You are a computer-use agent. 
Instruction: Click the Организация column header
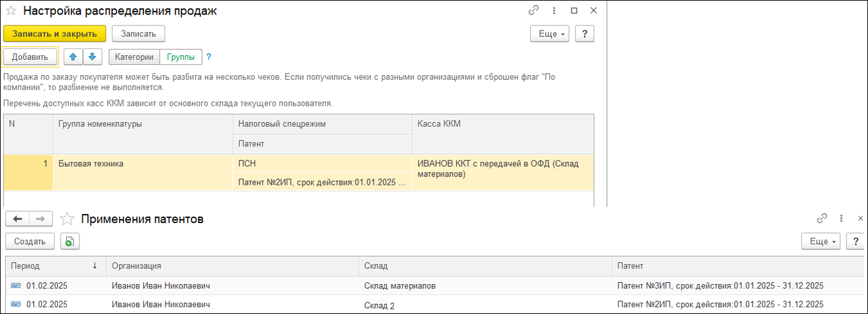[232, 266]
